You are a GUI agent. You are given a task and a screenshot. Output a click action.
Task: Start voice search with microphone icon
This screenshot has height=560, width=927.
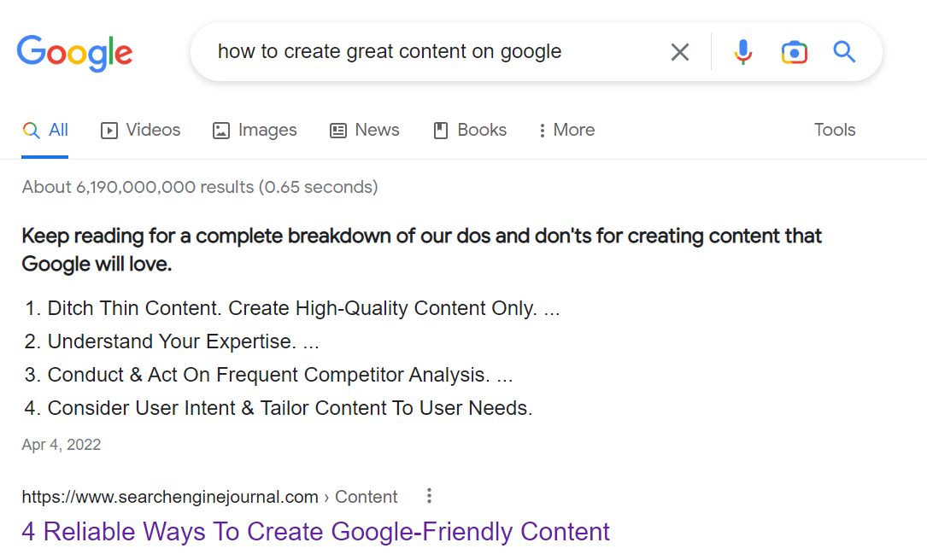click(x=743, y=52)
